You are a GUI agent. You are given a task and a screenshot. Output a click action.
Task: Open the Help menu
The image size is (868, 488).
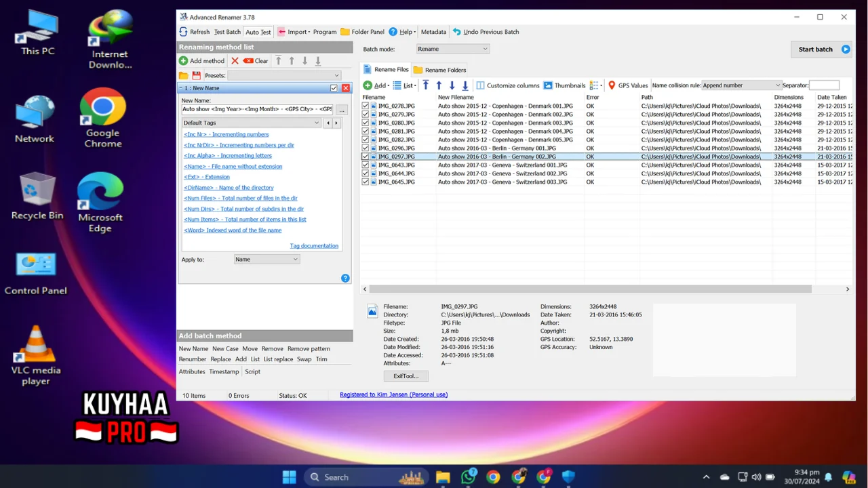[x=402, y=32]
